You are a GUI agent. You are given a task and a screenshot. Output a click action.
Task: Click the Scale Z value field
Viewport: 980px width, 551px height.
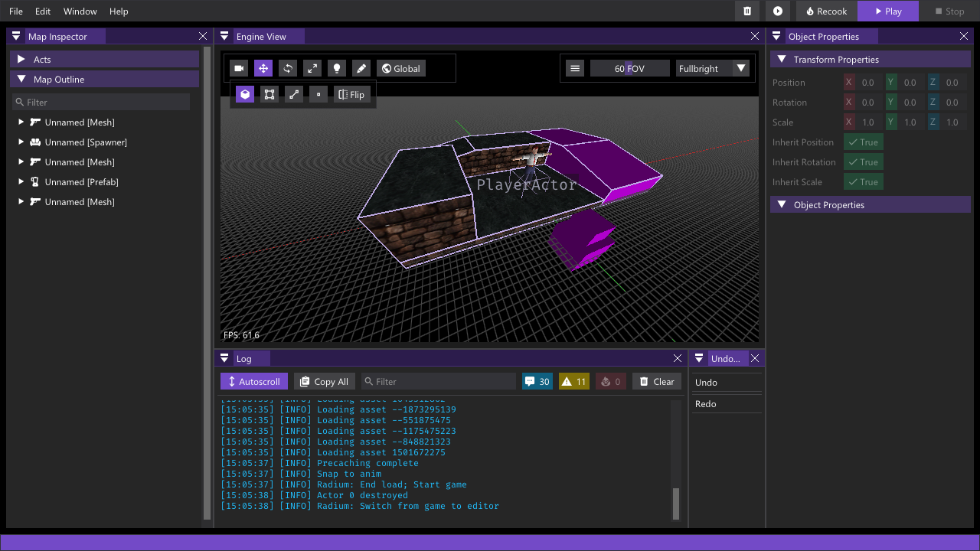click(x=952, y=122)
